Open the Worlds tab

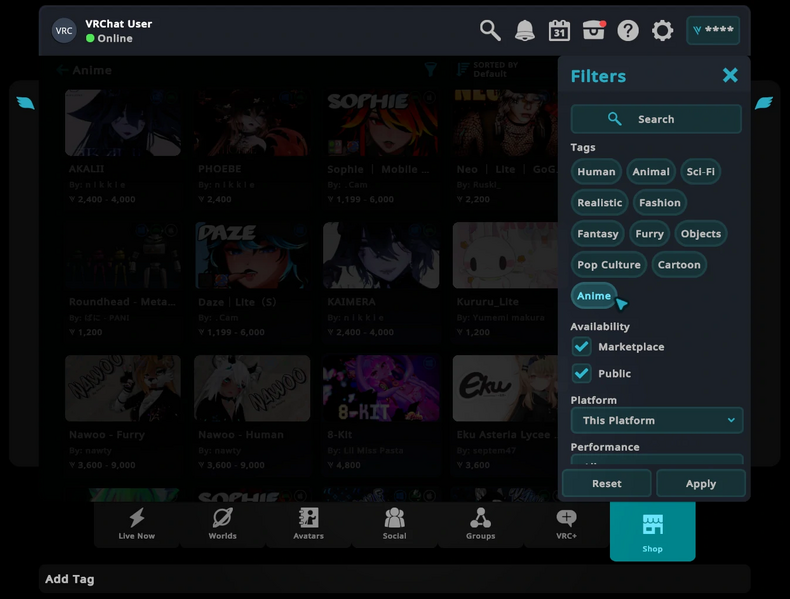coord(222,524)
